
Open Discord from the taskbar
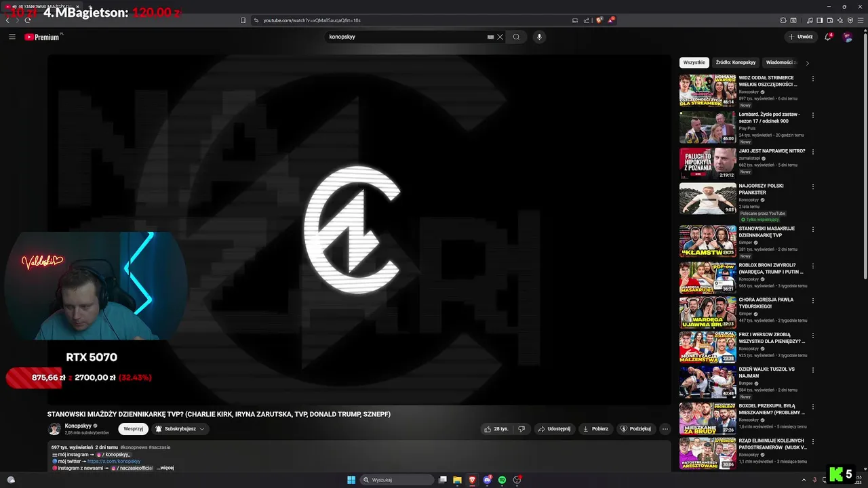tap(488, 480)
